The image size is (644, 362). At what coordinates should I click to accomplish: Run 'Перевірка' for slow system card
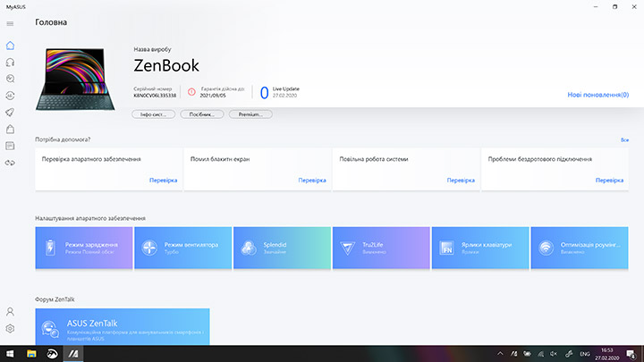click(x=461, y=181)
